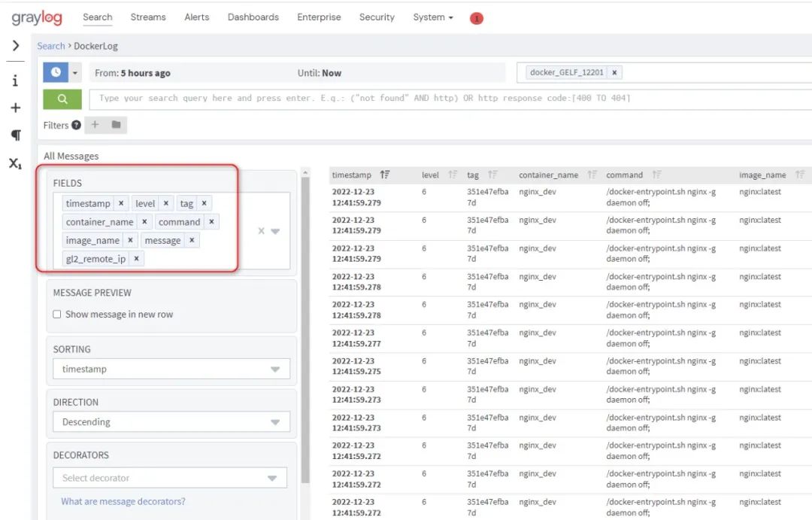Image resolution: width=812 pixels, height=520 pixels.
Task: Click the streams filter input box
Action: click(665, 72)
